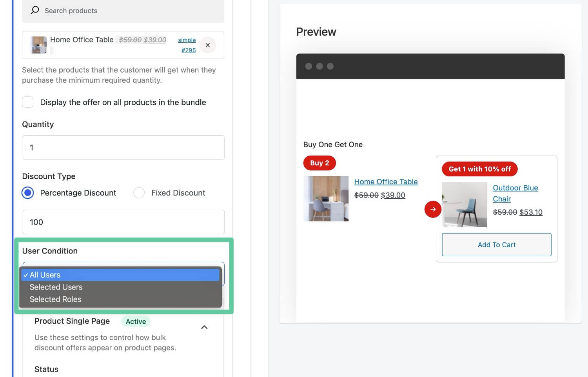
Task: Select Fixed Discount radio button
Action: pyautogui.click(x=139, y=193)
